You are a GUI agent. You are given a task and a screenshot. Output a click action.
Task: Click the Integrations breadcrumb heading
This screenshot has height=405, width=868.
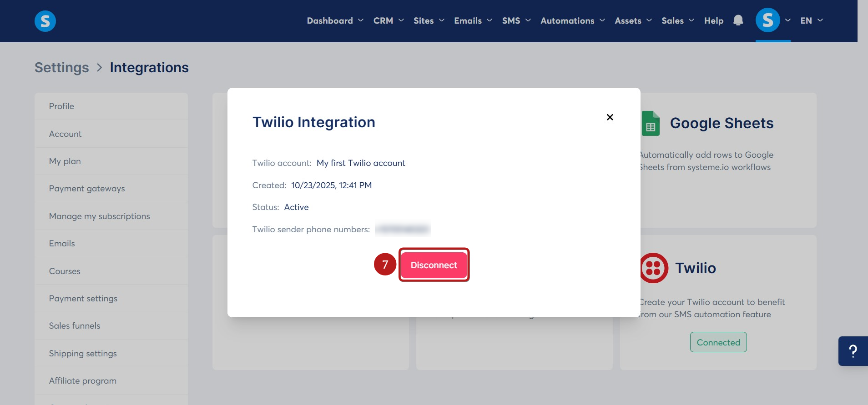coord(149,67)
